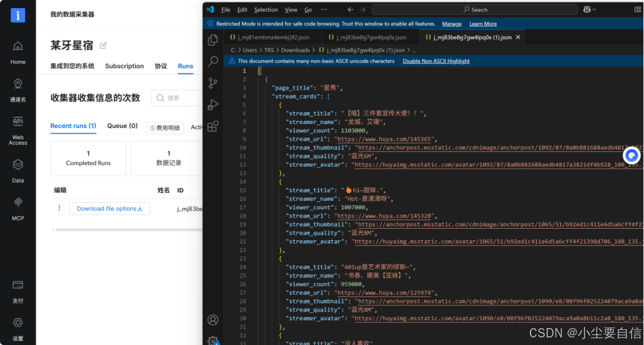Select the Runs tab
Image resolution: width=644 pixels, height=345 pixels.
tap(185, 66)
